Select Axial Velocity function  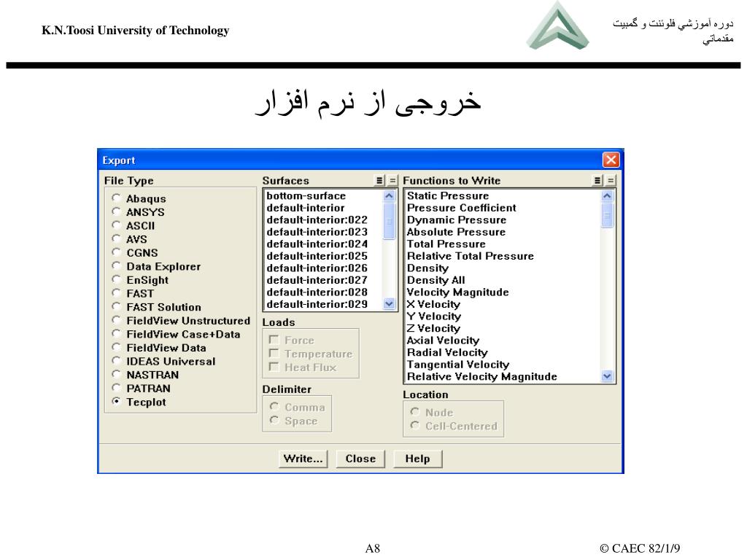pyautogui.click(x=503, y=341)
